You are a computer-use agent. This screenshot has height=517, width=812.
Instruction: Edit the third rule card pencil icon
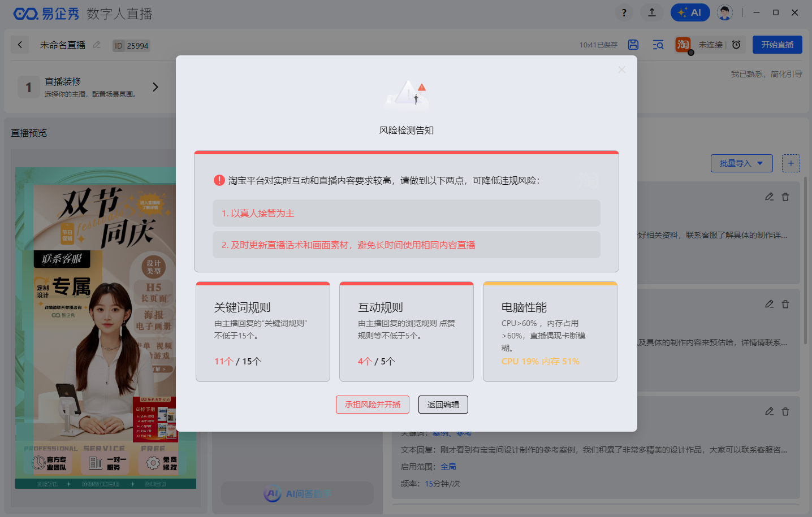769,411
